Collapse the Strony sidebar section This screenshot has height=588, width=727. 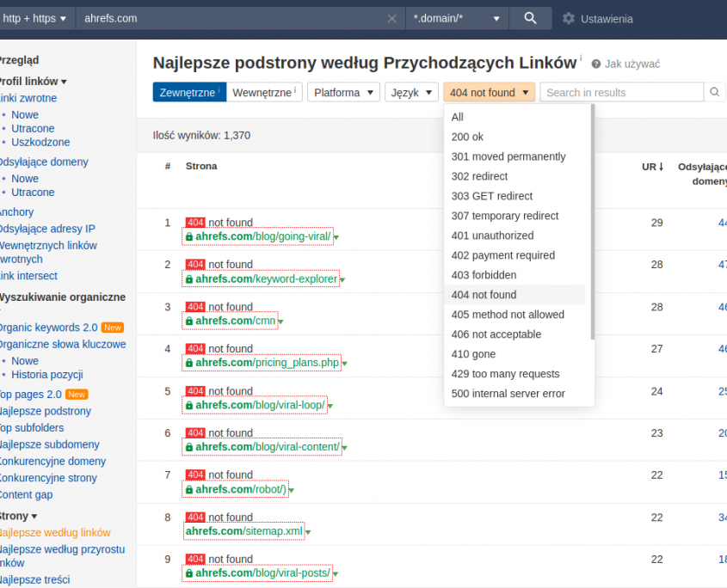18,516
